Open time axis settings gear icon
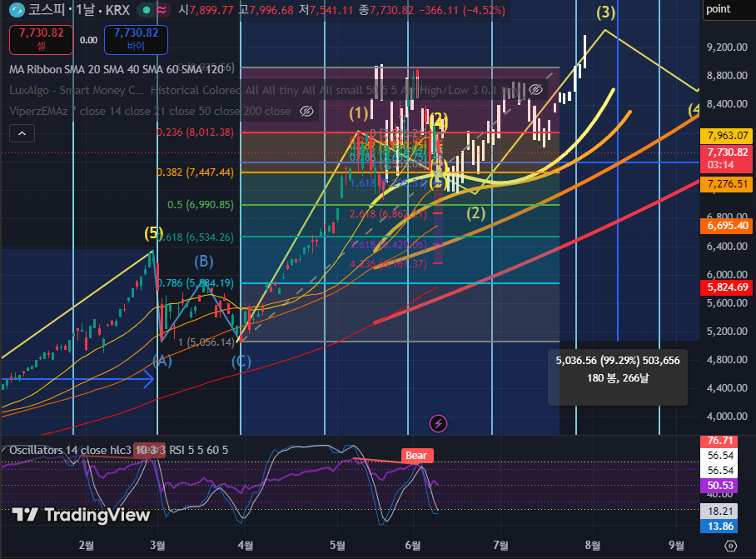 click(x=731, y=546)
